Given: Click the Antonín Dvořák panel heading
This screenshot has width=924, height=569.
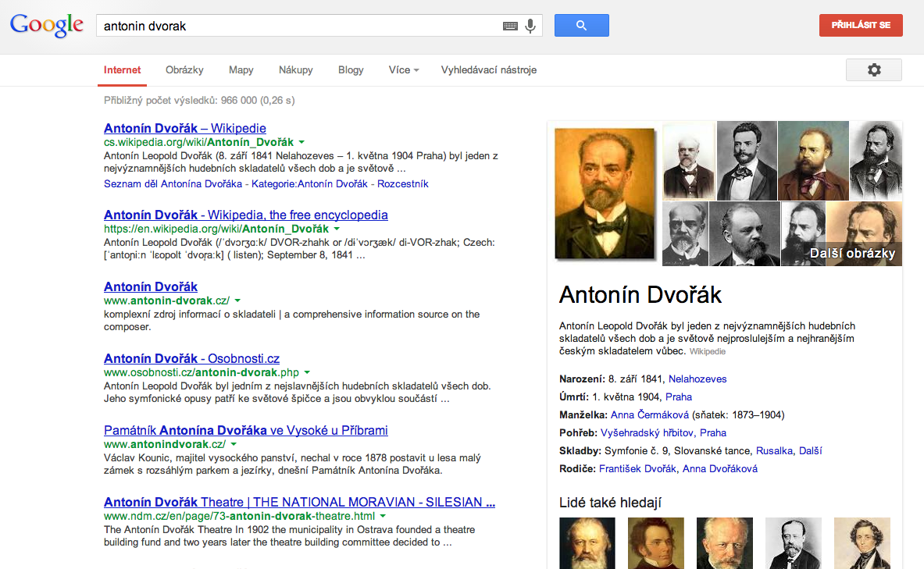Looking at the screenshot, I should pos(640,295).
